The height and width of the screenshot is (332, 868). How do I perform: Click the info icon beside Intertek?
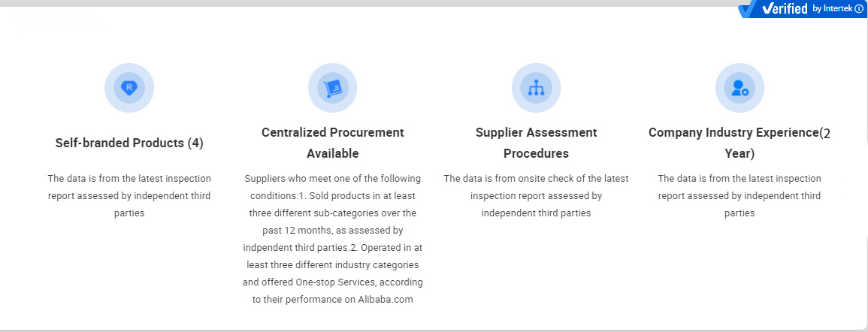pyautogui.click(x=859, y=9)
